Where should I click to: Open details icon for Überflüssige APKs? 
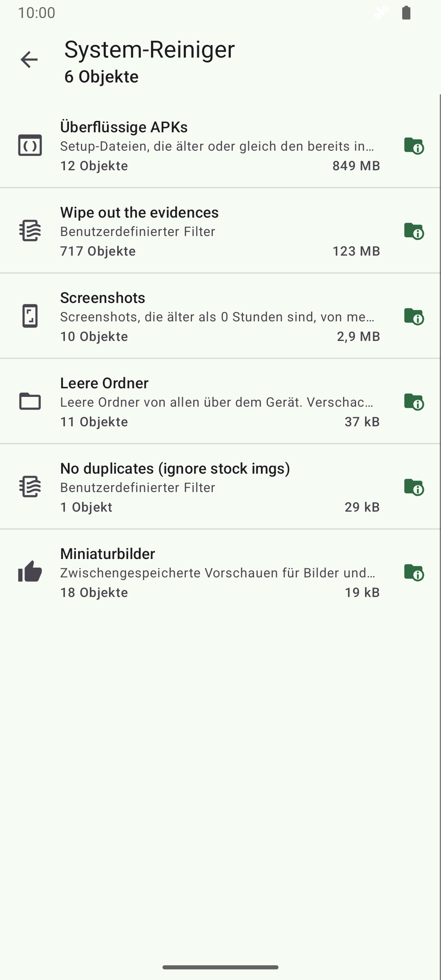pos(414,146)
